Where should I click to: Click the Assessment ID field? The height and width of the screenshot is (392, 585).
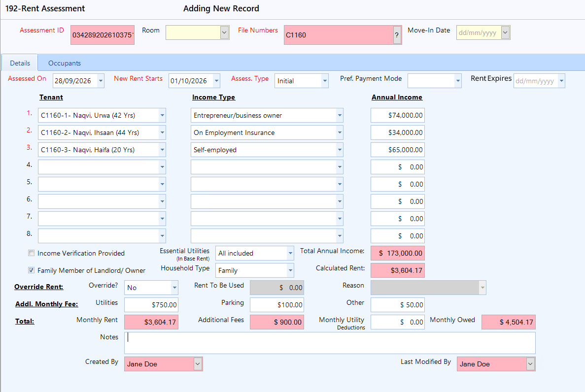tap(103, 35)
